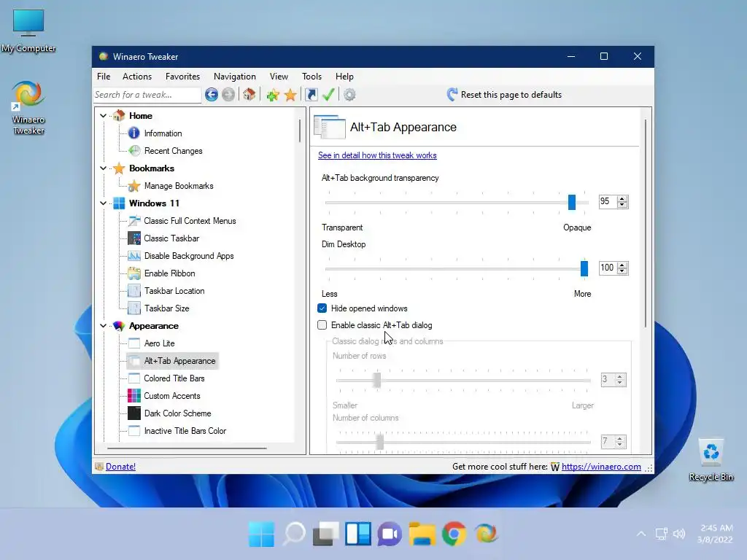Image resolution: width=747 pixels, height=560 pixels.
Task: Click the Classic Taskbar tree icon
Action: [x=134, y=238]
